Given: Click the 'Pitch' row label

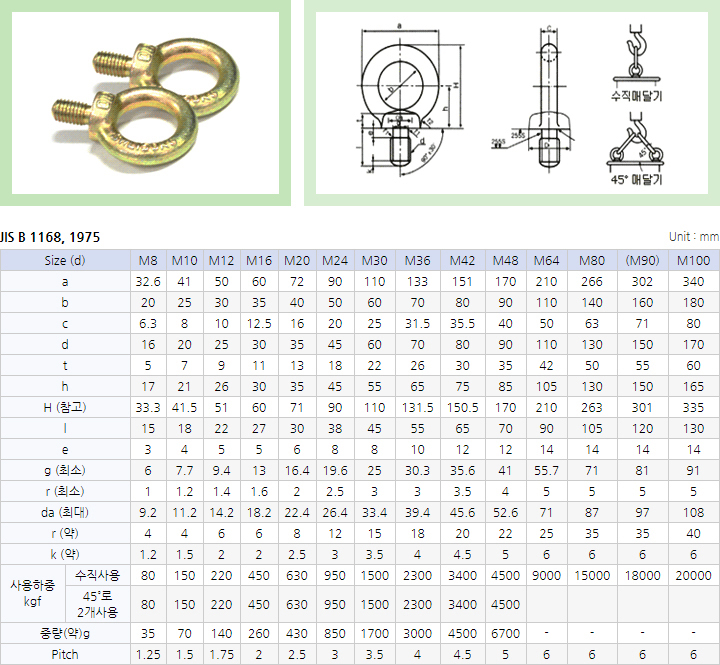Looking at the screenshot, I should 65,654.
